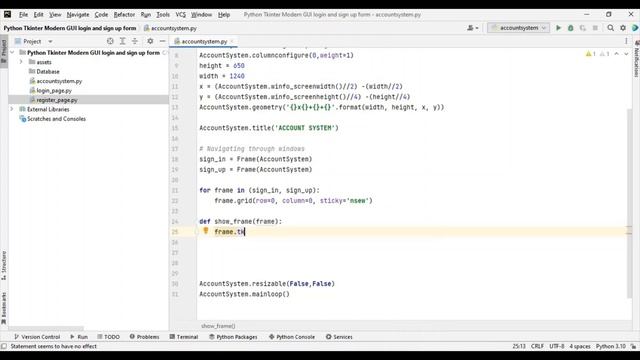Open the Python Console tool window
The image size is (640, 360).
[292, 337]
